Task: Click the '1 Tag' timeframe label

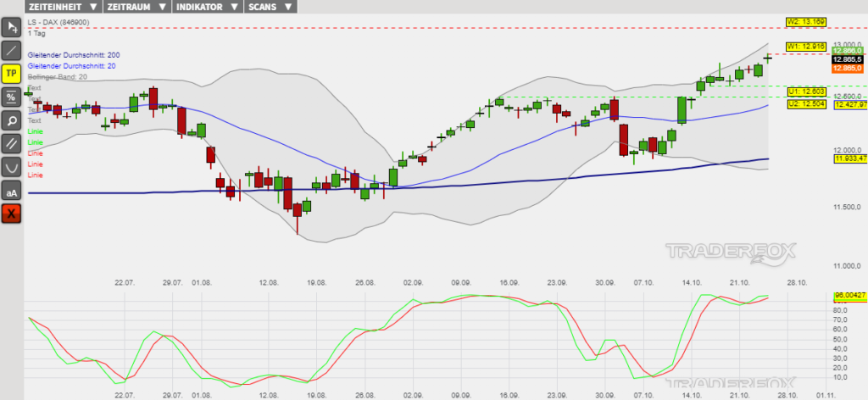Action: (x=36, y=33)
